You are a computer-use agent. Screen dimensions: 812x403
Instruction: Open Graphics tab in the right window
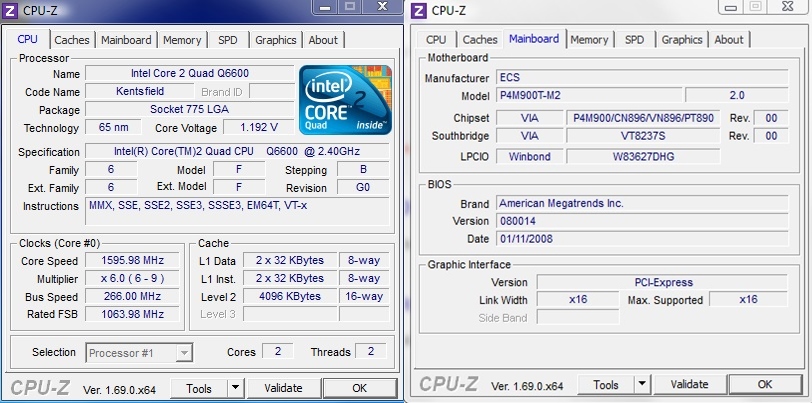coord(682,39)
